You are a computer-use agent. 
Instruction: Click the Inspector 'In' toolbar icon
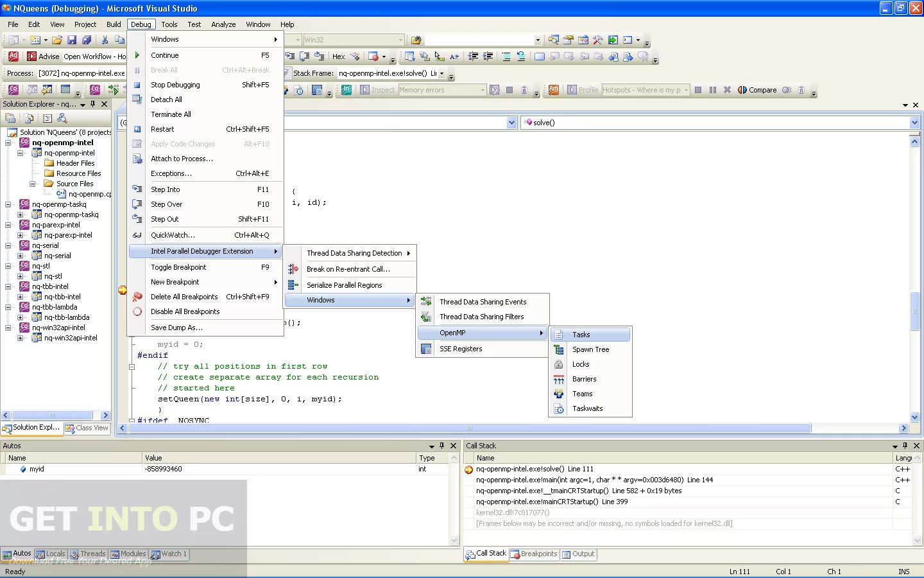346,90
